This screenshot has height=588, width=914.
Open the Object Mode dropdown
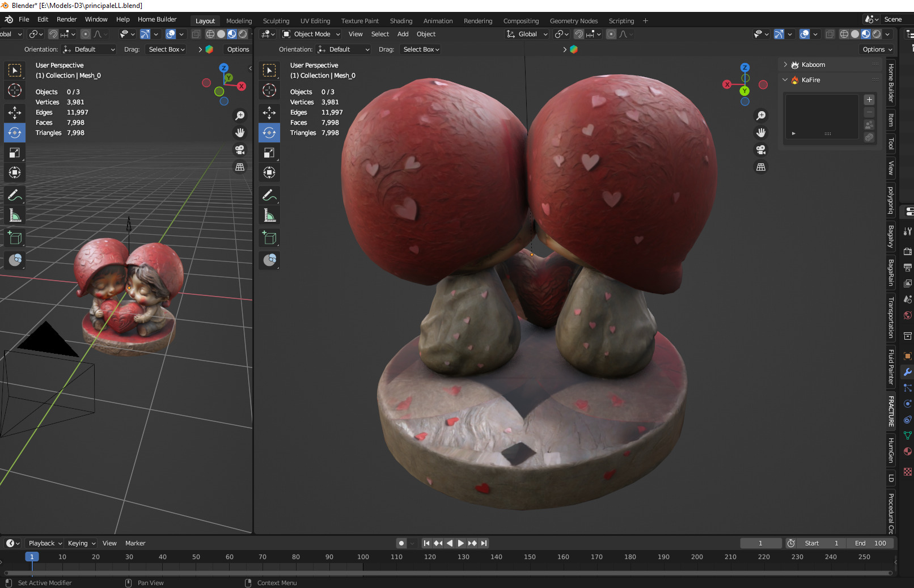tap(311, 34)
